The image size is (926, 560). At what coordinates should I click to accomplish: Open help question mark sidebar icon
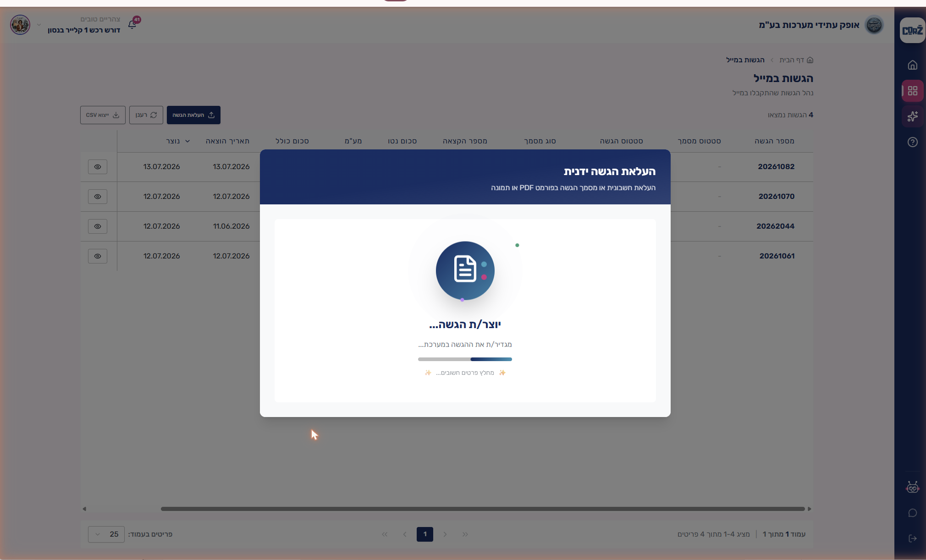tap(912, 142)
